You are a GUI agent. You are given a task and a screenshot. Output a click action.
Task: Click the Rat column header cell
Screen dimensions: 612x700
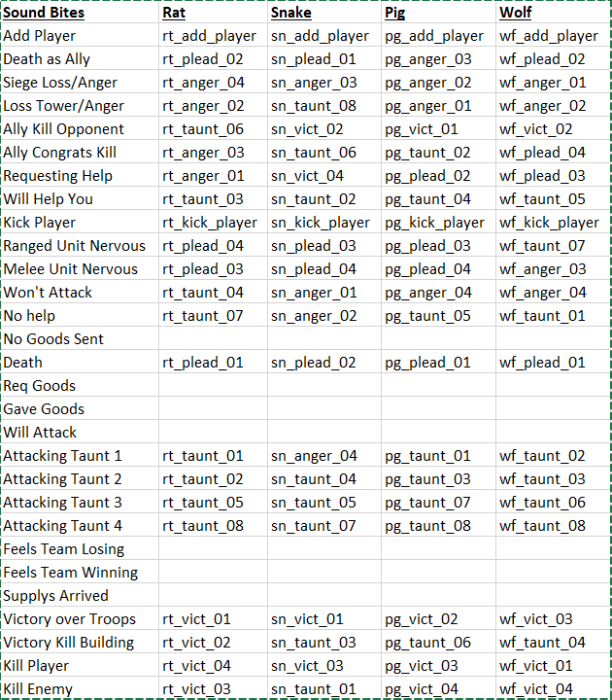[213, 12]
